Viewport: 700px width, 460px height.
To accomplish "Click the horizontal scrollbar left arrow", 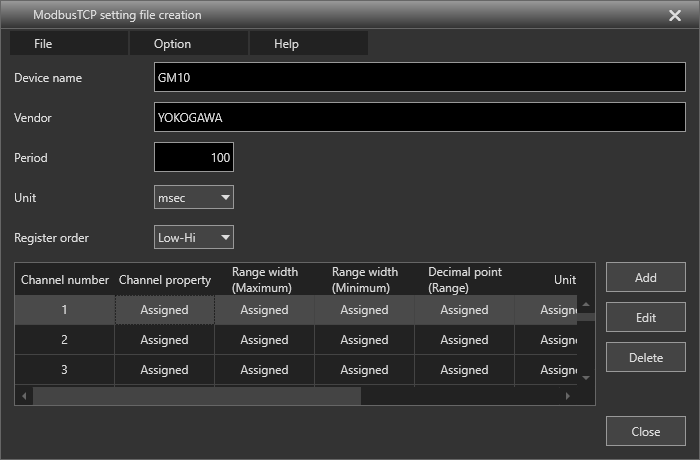I will [x=24, y=396].
